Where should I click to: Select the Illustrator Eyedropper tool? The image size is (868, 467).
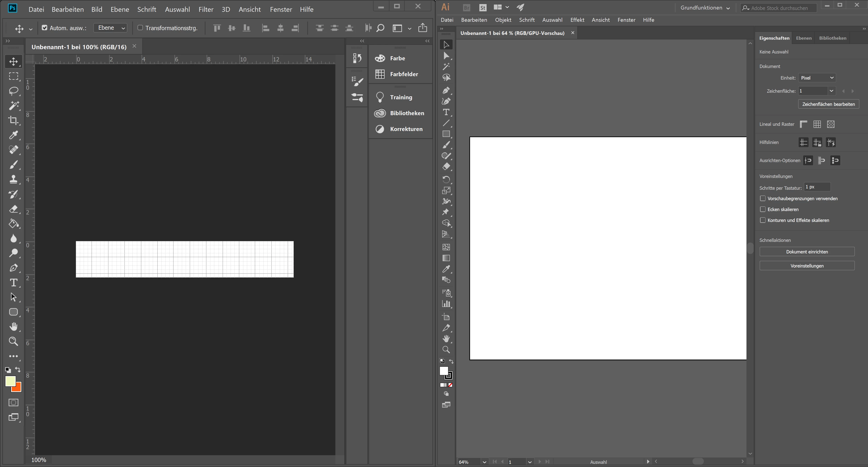446,269
